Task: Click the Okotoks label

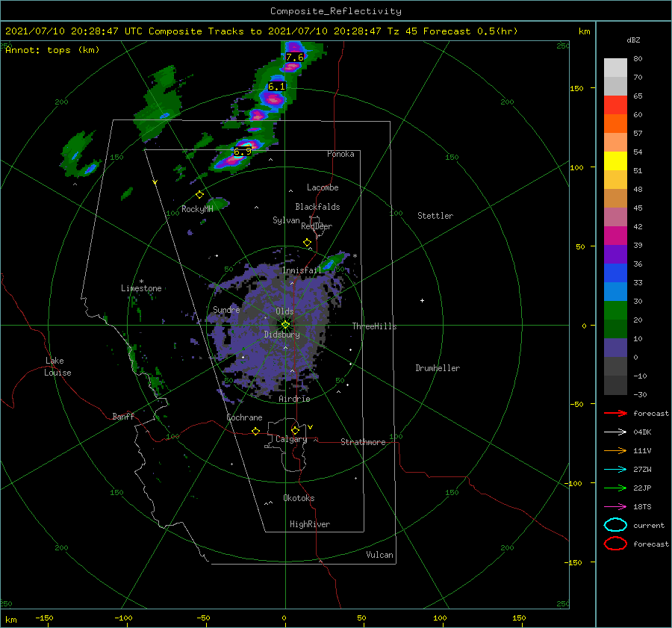Action: (299, 498)
